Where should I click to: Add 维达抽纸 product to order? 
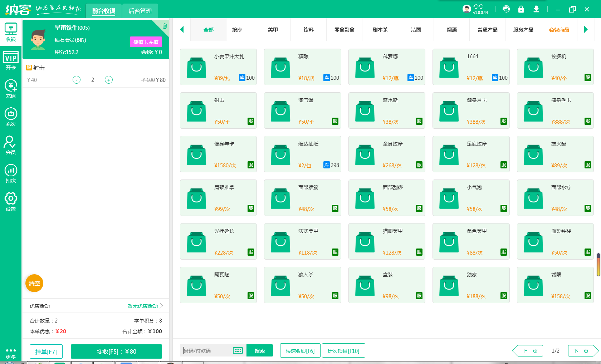point(303,154)
